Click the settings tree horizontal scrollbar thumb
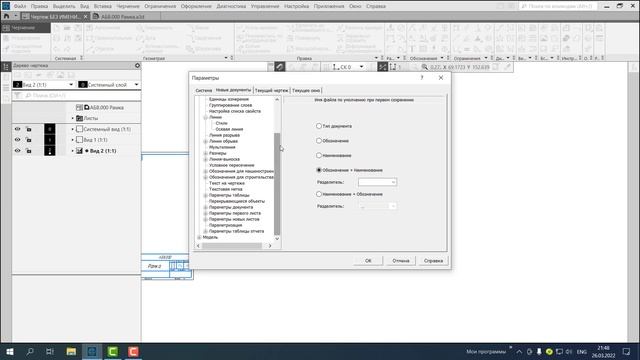The height and width of the screenshot is (360, 640). (232, 246)
